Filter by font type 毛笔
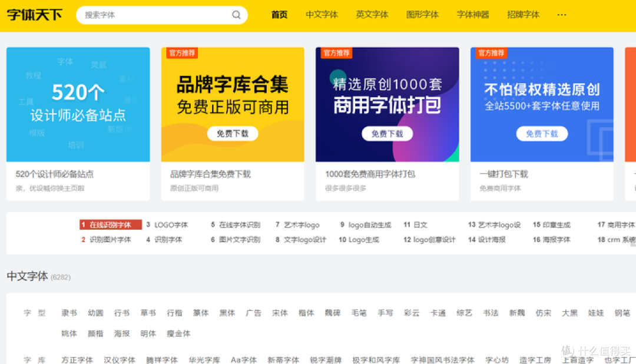The image size is (636, 364). [359, 313]
